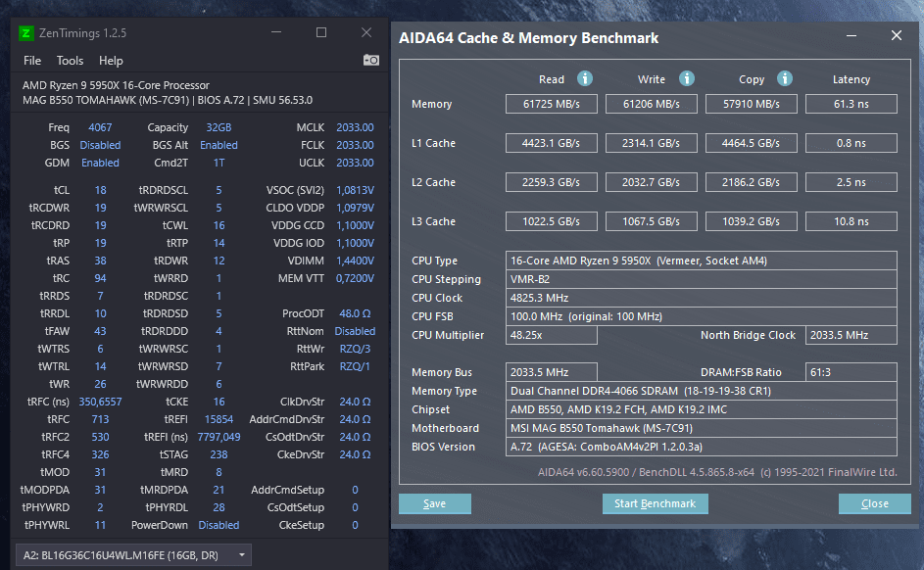924x570 pixels.
Task: Minimize the ZenTimings window
Action: click(x=275, y=32)
